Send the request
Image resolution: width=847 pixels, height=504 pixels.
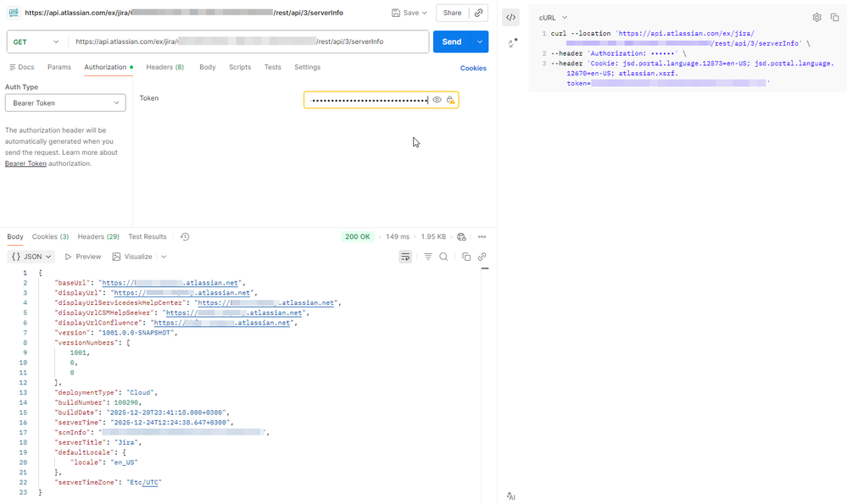pos(452,42)
